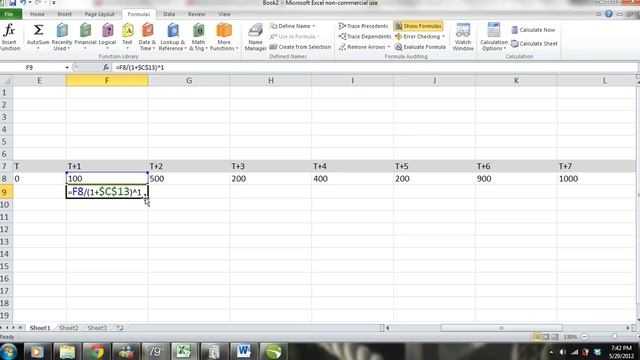Screen dimensions: 640x360
Task: Select cell containing 900
Action: coord(516,179)
